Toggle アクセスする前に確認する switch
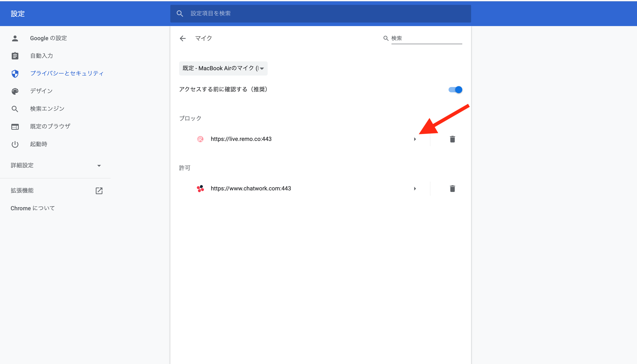The image size is (637, 364). click(x=455, y=89)
